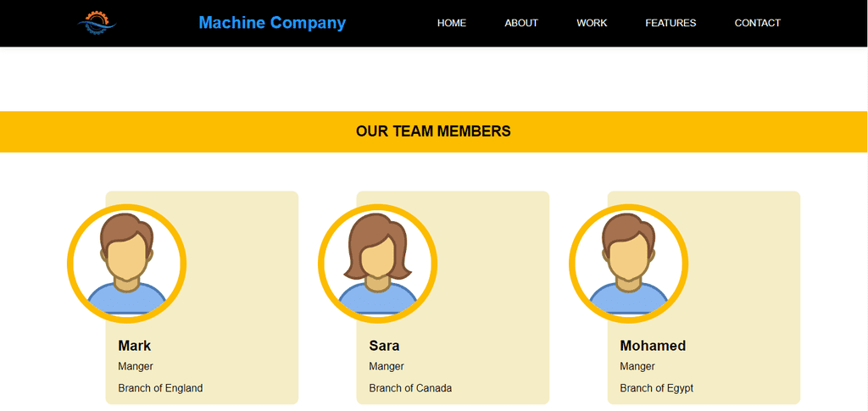Navigate to CONTACT

757,23
